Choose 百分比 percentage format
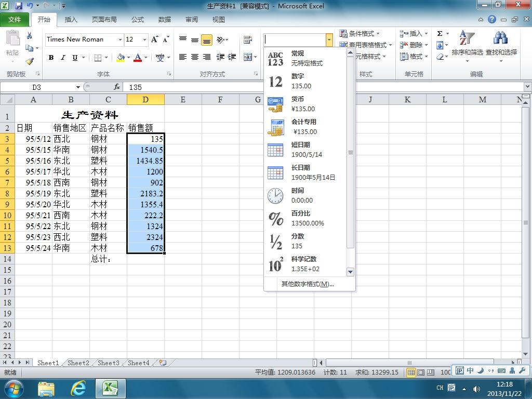 click(305, 219)
